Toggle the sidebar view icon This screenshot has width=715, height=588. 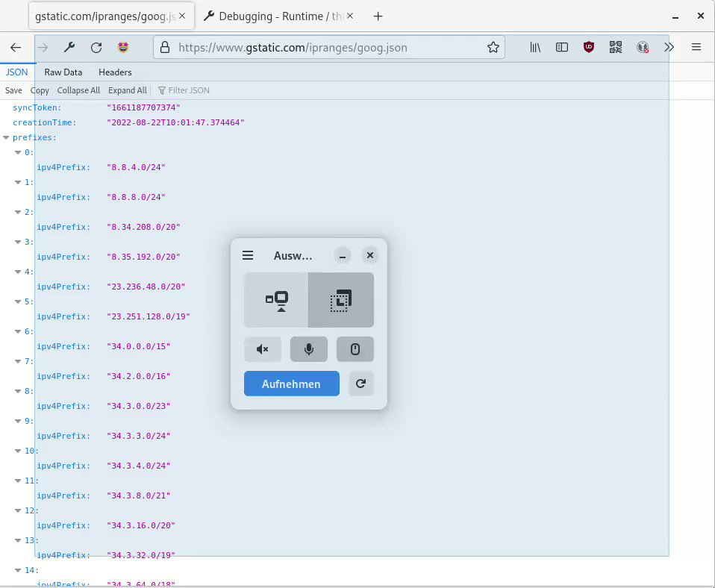point(562,48)
